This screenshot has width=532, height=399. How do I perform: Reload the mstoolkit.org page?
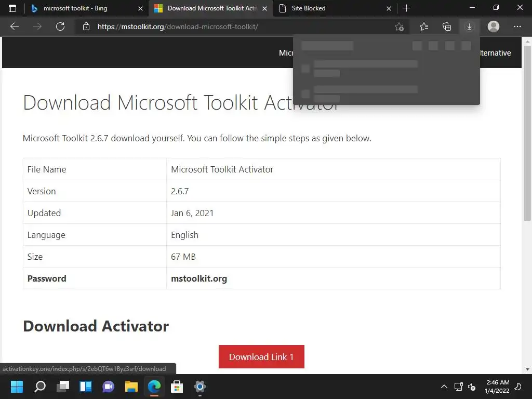[x=60, y=26]
